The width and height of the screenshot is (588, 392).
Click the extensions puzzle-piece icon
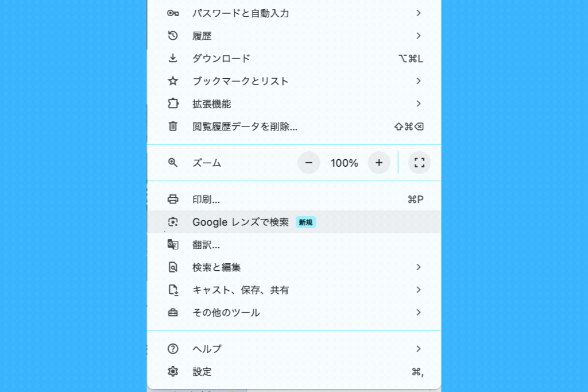[x=173, y=104]
